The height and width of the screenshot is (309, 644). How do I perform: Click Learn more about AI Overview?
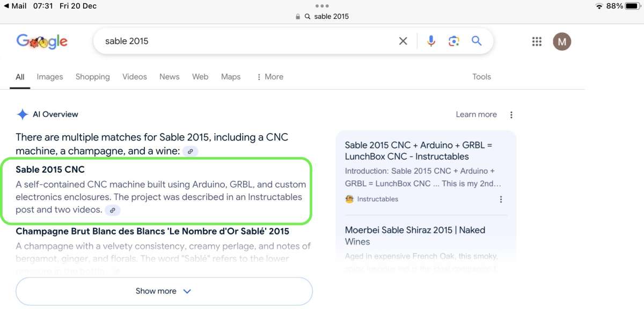(476, 114)
